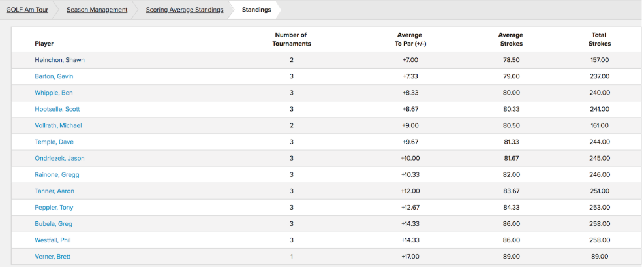Open Hootselle, Scott player profile
Viewport: 644px width, 267px height.
tap(57, 109)
